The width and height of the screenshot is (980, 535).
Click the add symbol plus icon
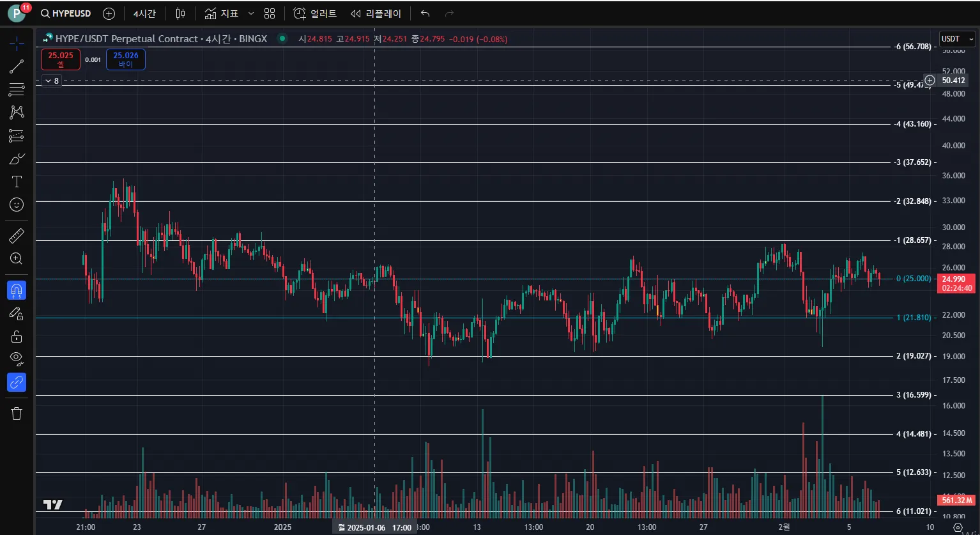pos(109,13)
